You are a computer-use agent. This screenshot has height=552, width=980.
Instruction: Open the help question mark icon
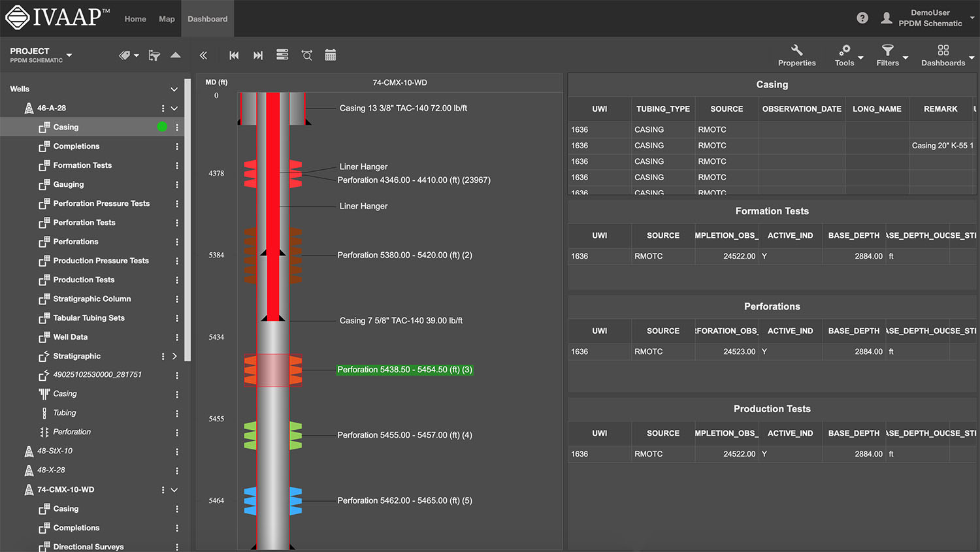click(x=862, y=18)
